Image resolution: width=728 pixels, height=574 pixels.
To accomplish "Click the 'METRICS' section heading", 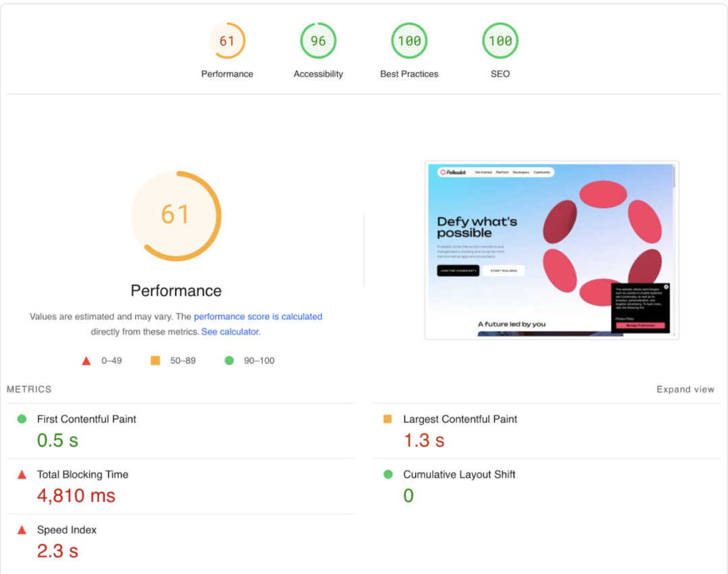I will pyautogui.click(x=29, y=389).
